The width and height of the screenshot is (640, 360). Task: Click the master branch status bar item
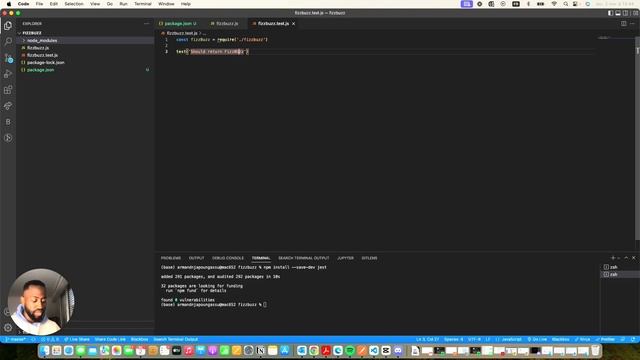(16, 339)
